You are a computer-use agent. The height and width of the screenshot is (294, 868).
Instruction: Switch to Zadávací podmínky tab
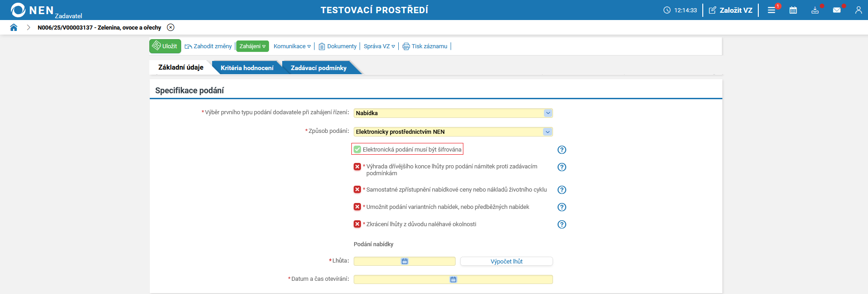pyautogui.click(x=318, y=68)
